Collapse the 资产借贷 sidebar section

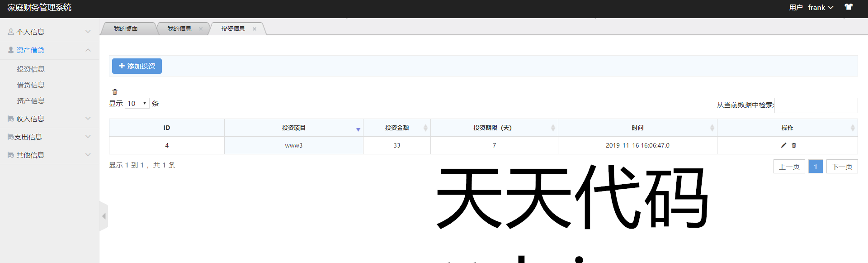click(49, 50)
